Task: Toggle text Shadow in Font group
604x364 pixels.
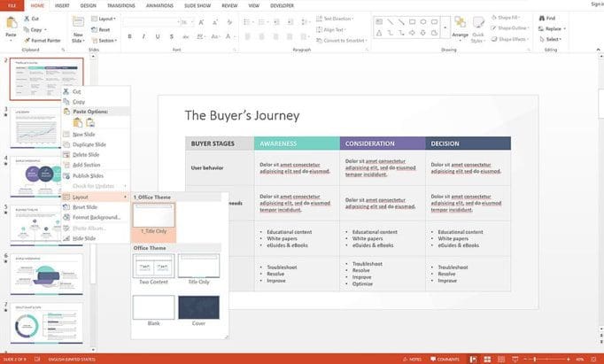Action: [x=171, y=36]
